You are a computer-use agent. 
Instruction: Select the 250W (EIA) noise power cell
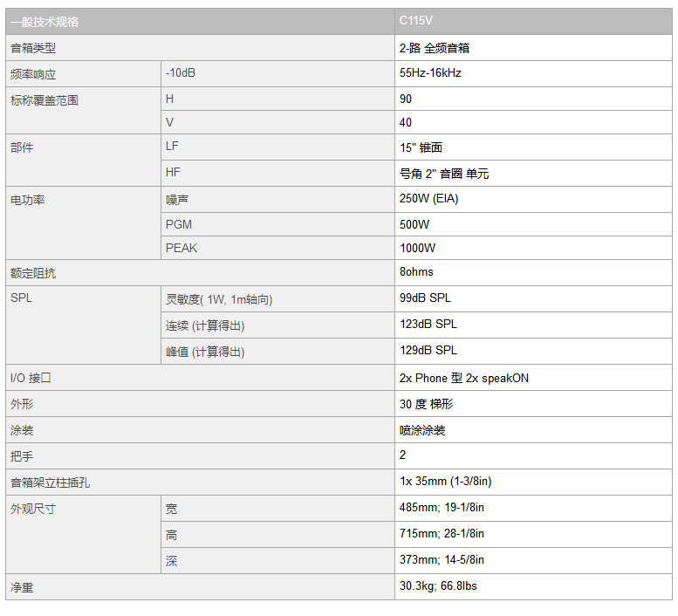tap(533, 199)
